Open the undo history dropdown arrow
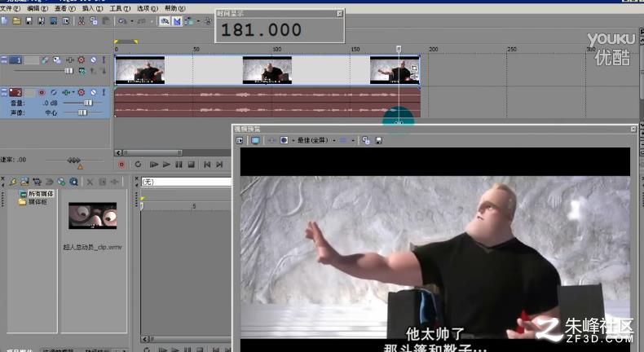 click(132, 21)
